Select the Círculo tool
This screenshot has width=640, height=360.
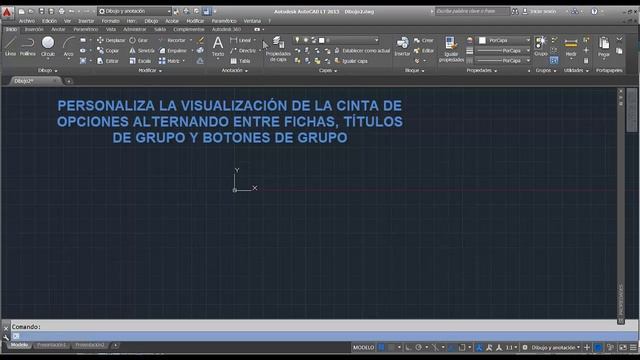point(48,46)
